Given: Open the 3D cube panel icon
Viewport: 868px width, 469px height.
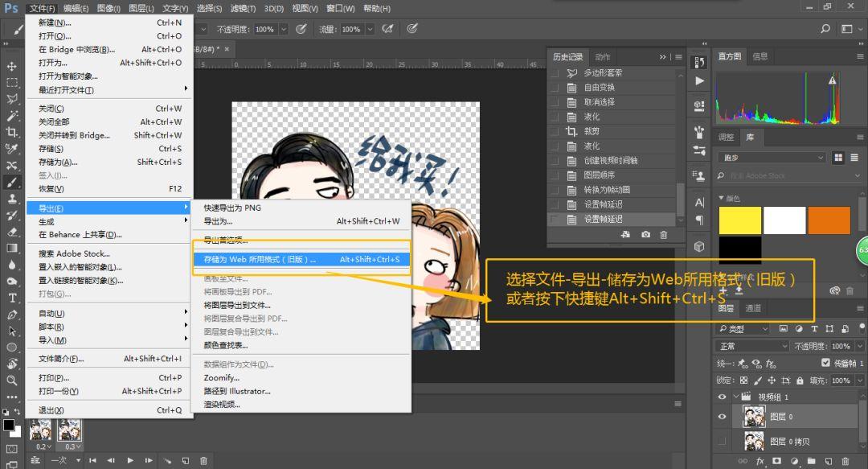Looking at the screenshot, I should (x=700, y=247).
